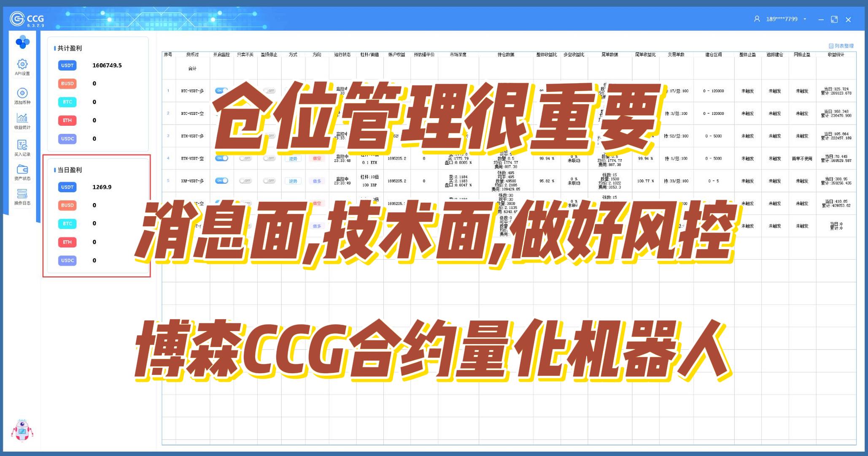Toggle 开启监控 switch for ETH-USDT-空 row
This screenshot has height=456, width=868.
221,158
